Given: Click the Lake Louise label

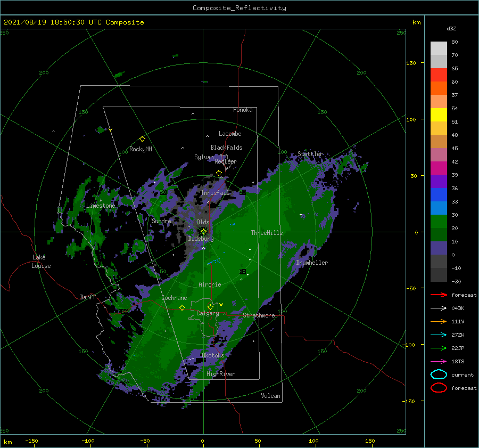Looking at the screenshot, I should click(41, 262).
